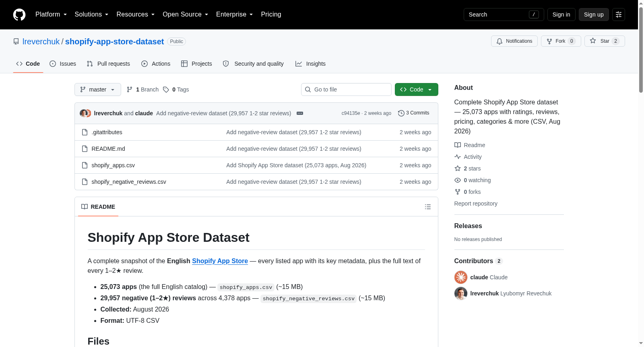View the 3 Commits history
The image size is (644, 347).
413,113
